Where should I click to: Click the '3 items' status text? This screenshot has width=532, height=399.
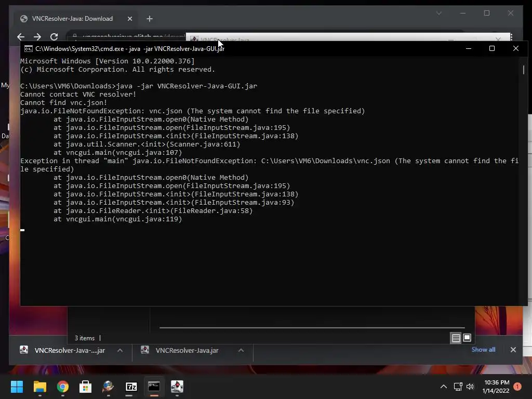click(x=85, y=338)
